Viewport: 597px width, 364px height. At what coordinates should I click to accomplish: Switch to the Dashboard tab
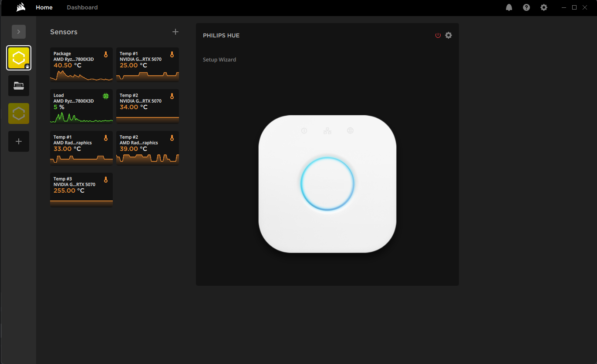pos(82,7)
